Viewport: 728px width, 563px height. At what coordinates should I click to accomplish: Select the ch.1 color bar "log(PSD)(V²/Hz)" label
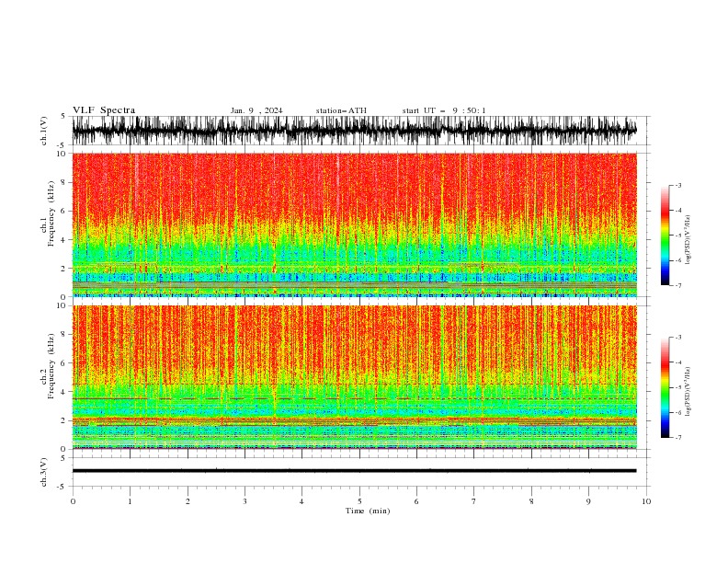[688, 240]
